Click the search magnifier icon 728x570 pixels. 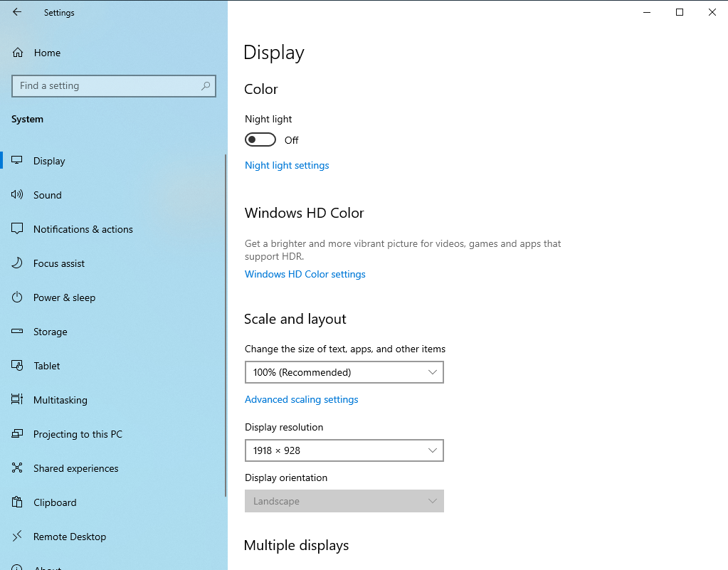pyautogui.click(x=206, y=86)
